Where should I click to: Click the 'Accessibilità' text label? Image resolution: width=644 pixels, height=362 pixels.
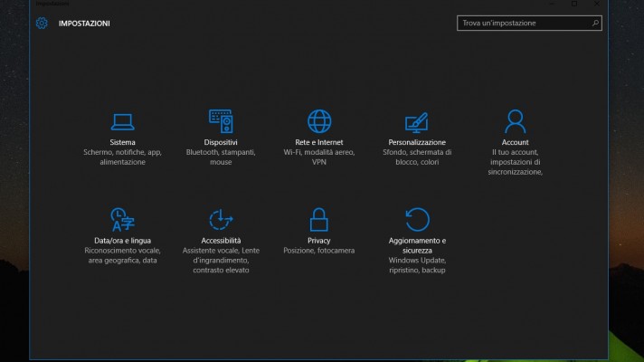221,241
